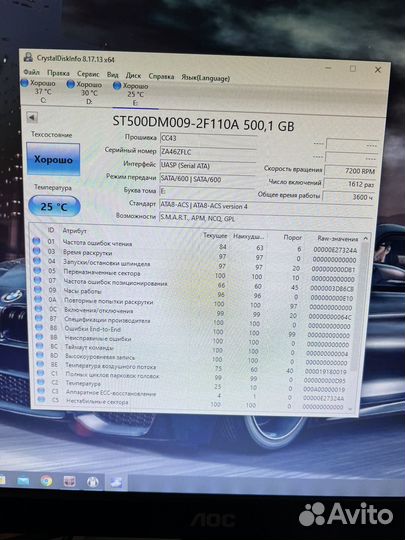This screenshot has height=540, width=405.
Task: Click the CrystalDiskInfo taskbar icon
Action: point(116,482)
